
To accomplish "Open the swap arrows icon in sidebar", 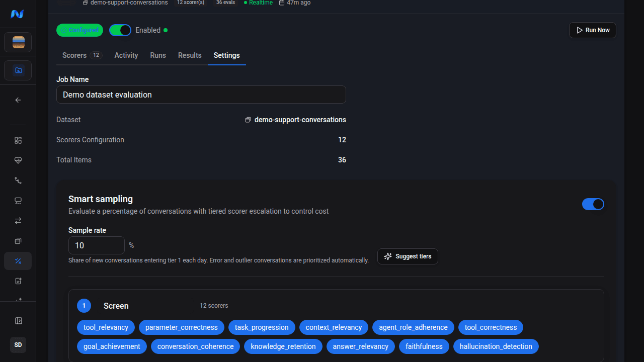I will pos(18,221).
